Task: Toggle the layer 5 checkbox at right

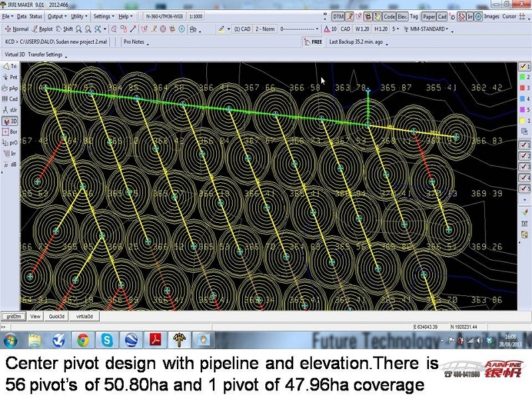Action: (524, 189)
